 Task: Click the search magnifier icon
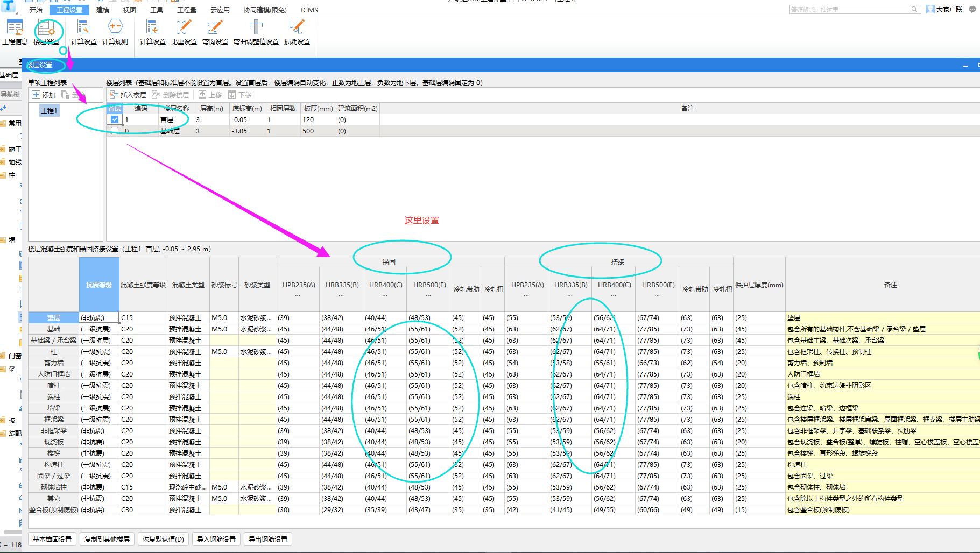click(x=914, y=9)
